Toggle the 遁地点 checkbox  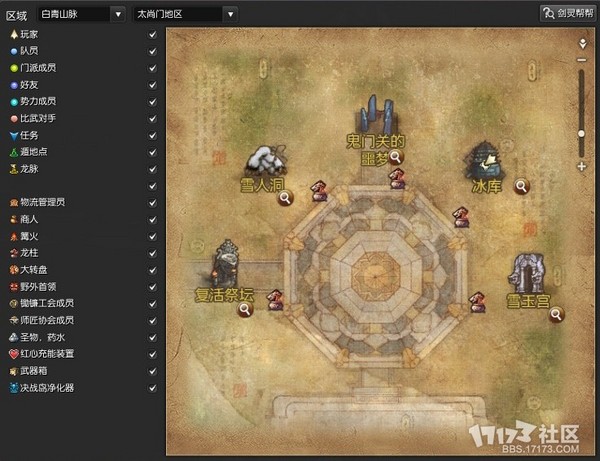tap(152, 152)
